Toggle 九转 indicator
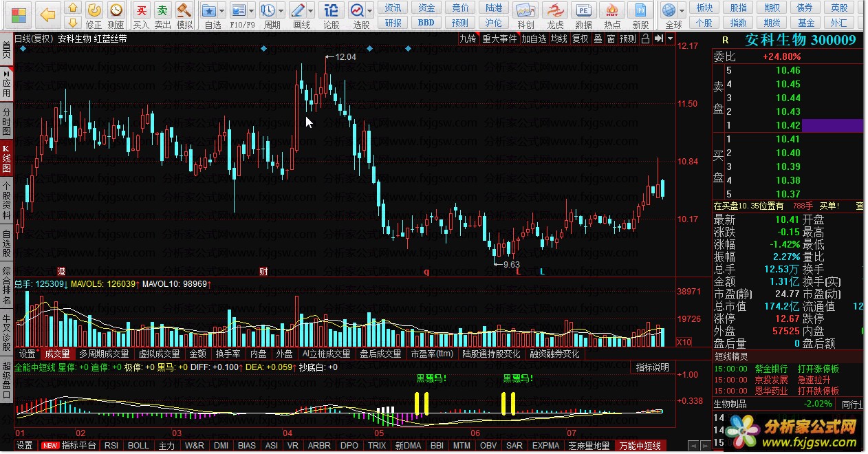The width and height of the screenshot is (868, 454). pos(468,39)
